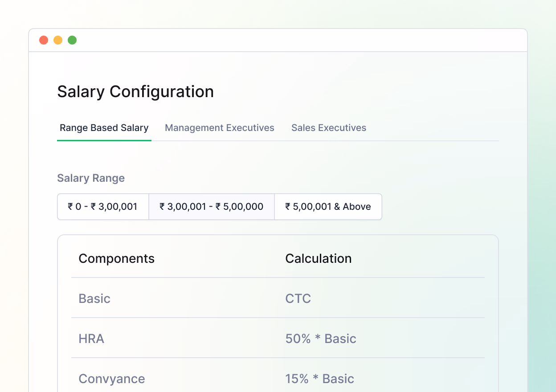The height and width of the screenshot is (392, 556).
Task: Pick the ₹ 5,00,001 & Above range
Action: click(328, 207)
